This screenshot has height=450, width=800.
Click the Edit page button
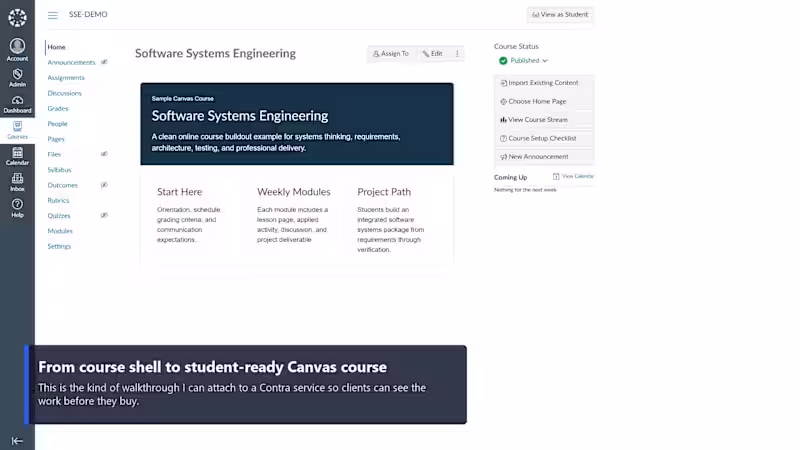coord(433,54)
